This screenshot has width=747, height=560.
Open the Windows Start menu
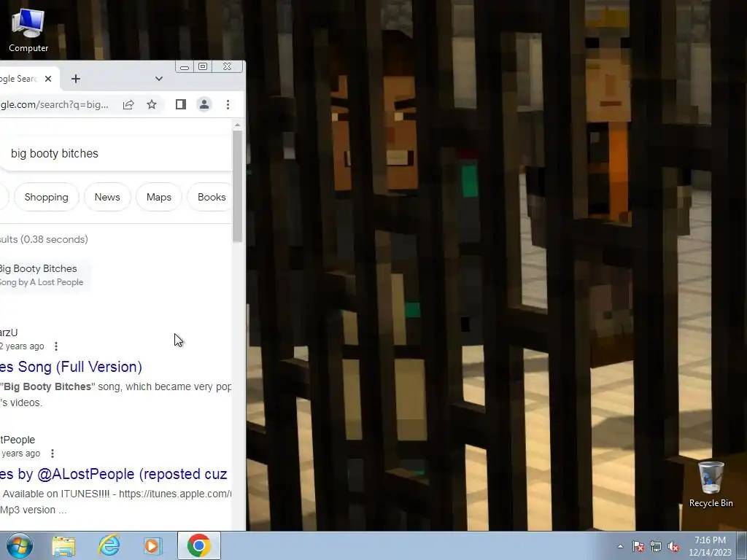(20, 545)
